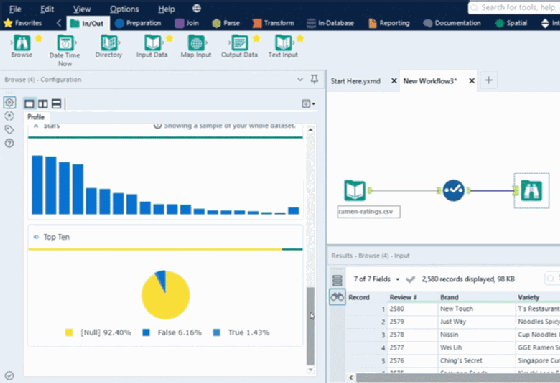Open the View menu
Screen dimensions: 560x383
pos(82,9)
